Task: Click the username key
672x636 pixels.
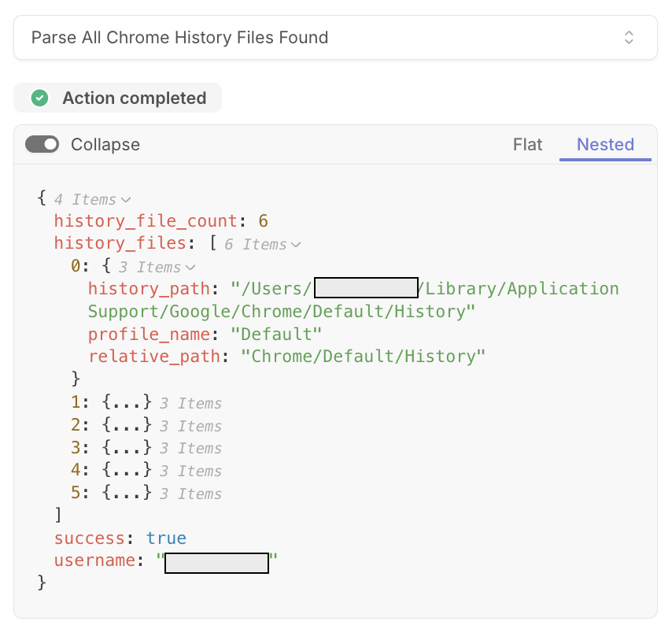Action: point(94,560)
